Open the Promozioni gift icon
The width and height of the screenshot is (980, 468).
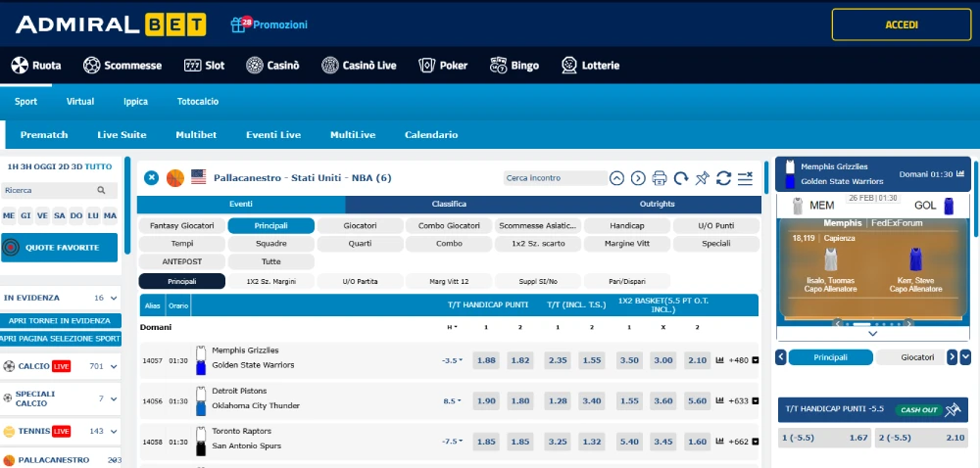[237, 24]
